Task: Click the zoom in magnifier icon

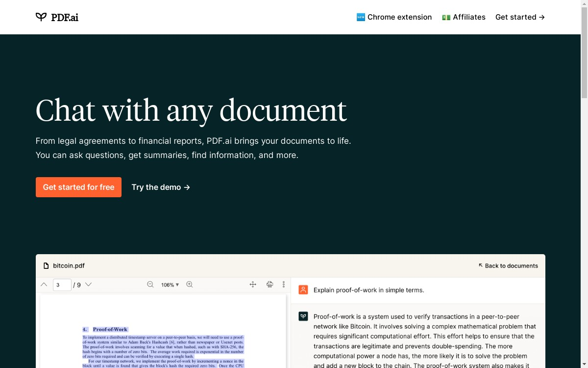Action: tap(189, 285)
